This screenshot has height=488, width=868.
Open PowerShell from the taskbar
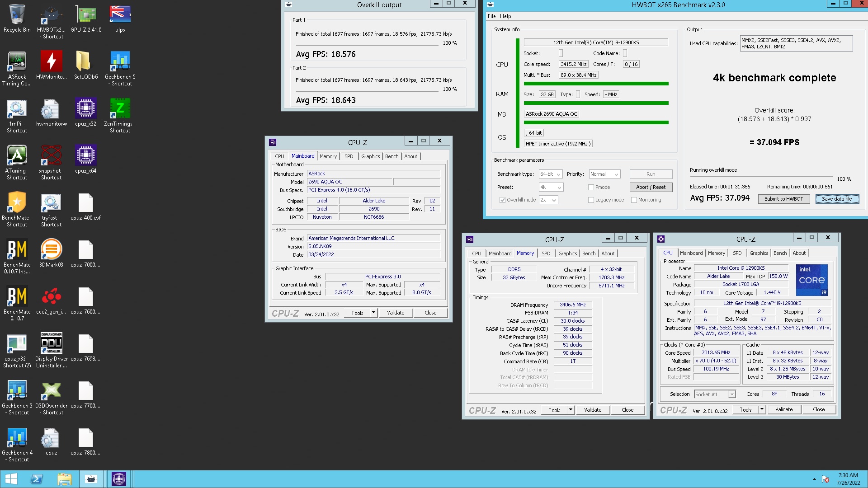[x=37, y=479]
